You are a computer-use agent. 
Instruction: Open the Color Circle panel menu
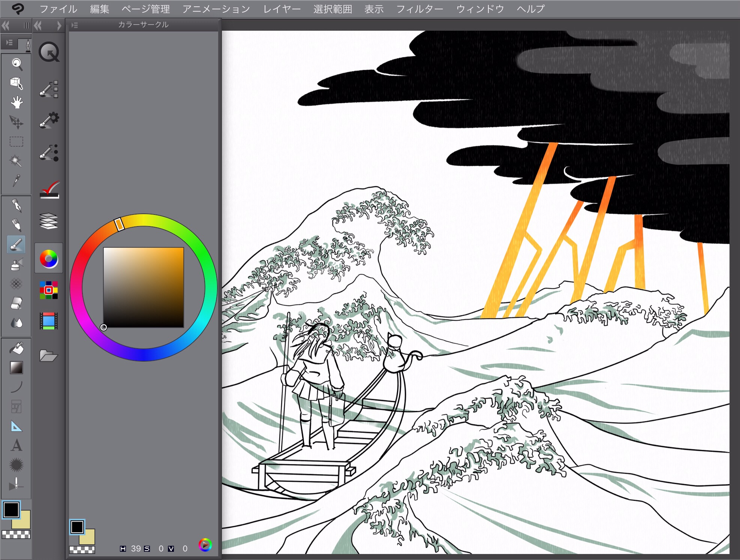click(75, 25)
